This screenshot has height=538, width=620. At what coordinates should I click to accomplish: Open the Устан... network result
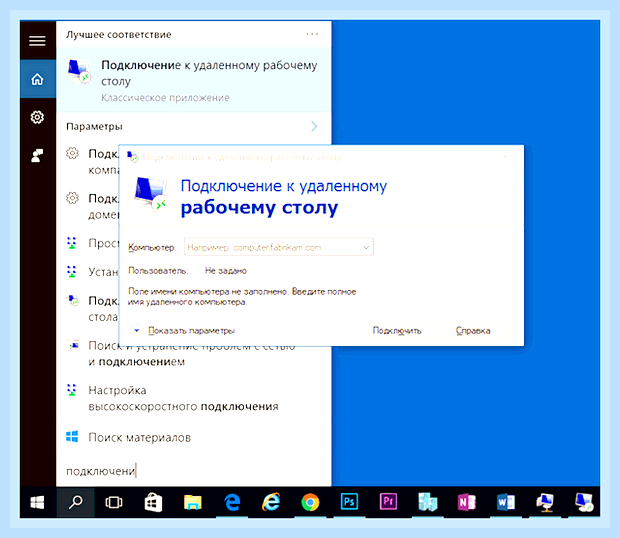[x=92, y=272]
